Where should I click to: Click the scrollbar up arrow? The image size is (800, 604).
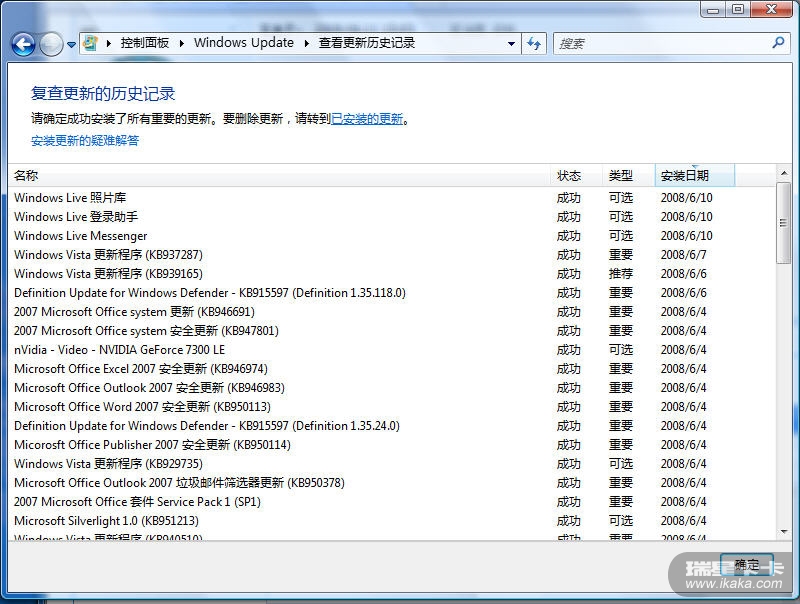point(784,173)
